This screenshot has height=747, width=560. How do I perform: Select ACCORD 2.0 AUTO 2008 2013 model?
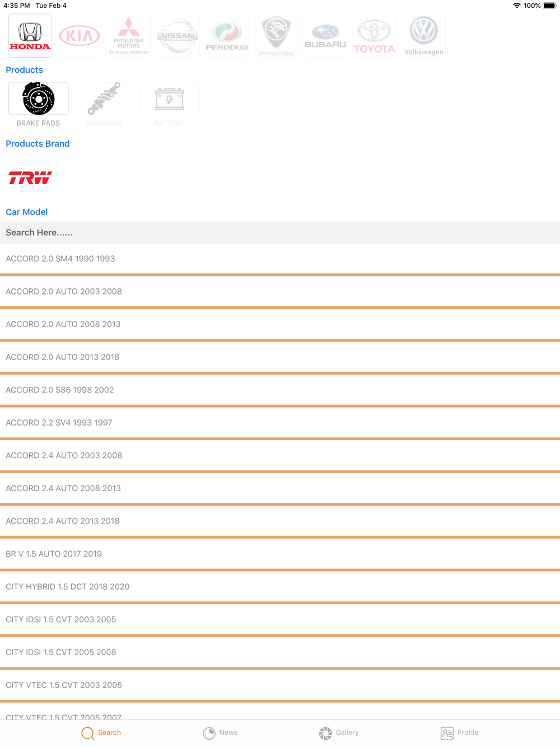pyautogui.click(x=280, y=324)
